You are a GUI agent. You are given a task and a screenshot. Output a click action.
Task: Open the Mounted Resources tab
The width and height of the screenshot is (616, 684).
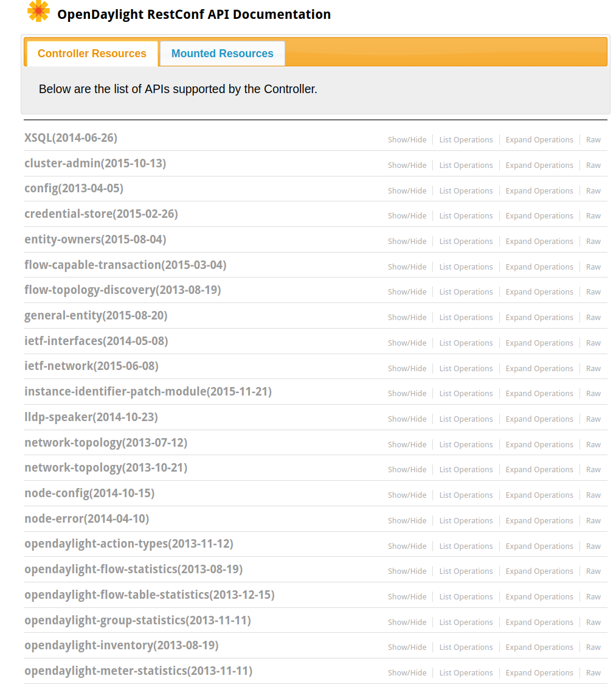(223, 54)
